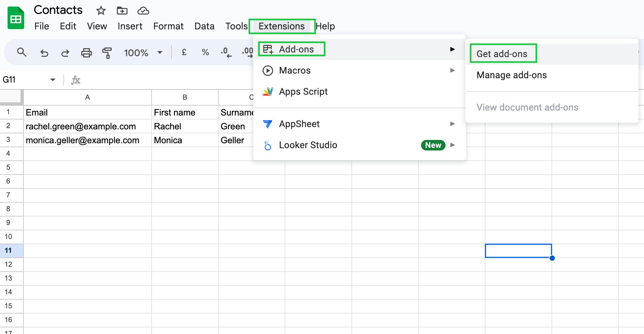Image resolution: width=644 pixels, height=334 pixels.
Task: Open the View menu
Action: click(x=97, y=26)
